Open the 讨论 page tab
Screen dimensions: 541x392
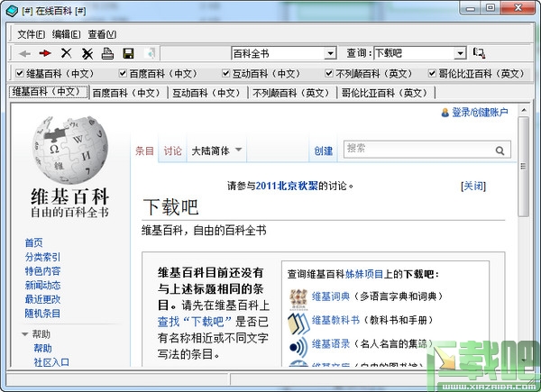point(172,150)
